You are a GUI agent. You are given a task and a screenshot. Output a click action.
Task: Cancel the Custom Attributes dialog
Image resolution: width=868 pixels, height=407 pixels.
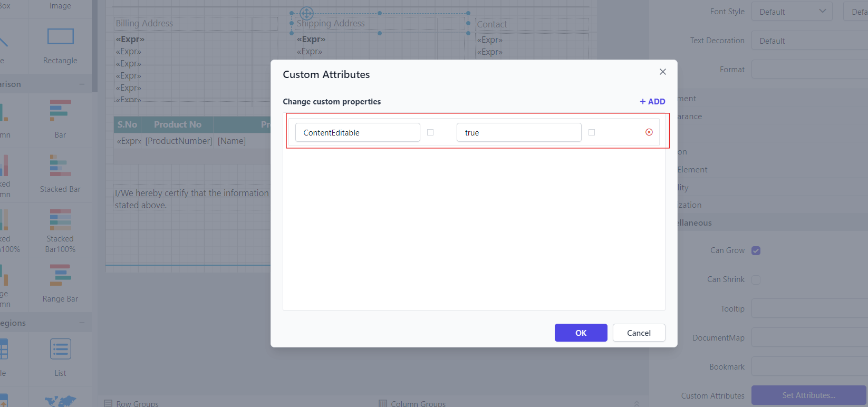coord(639,333)
